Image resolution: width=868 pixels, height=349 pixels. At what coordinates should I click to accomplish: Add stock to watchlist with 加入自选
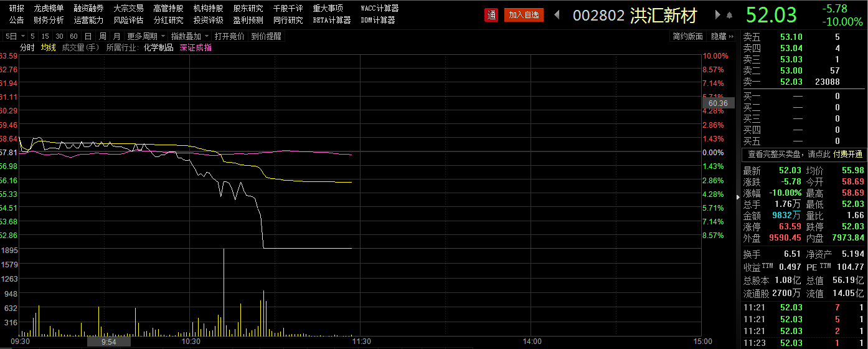coord(524,15)
